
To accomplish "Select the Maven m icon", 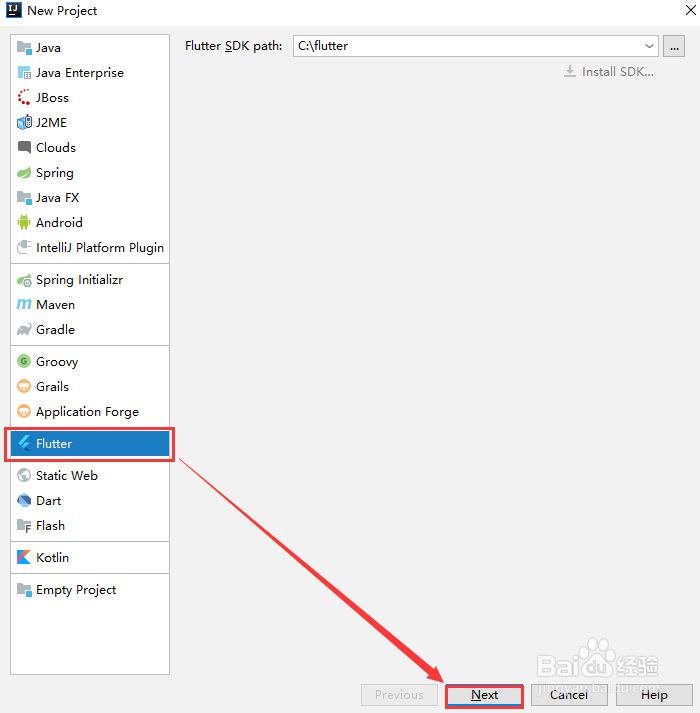I will (x=24, y=305).
